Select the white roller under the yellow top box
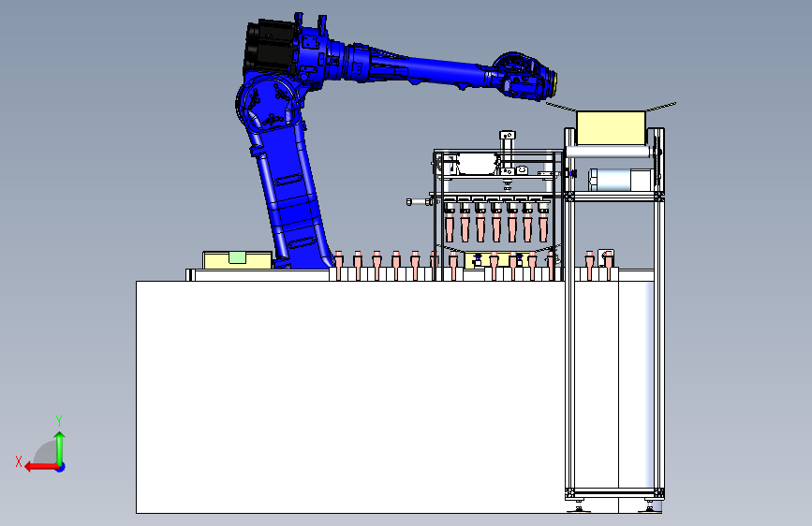 (x=608, y=153)
